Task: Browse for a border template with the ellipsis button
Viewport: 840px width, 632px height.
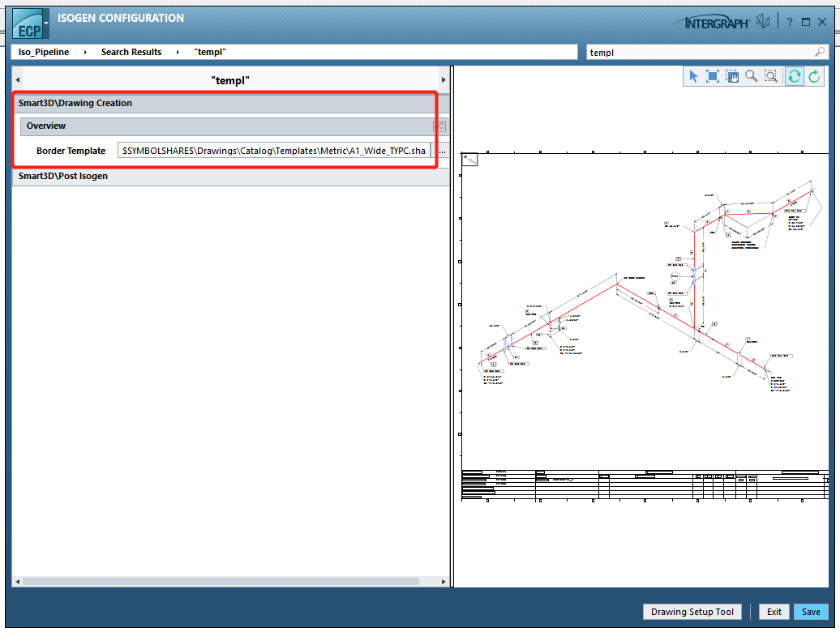Action: point(442,152)
